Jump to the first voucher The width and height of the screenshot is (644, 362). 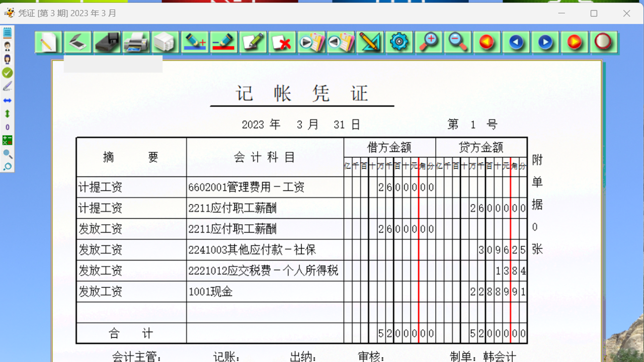tap(486, 43)
